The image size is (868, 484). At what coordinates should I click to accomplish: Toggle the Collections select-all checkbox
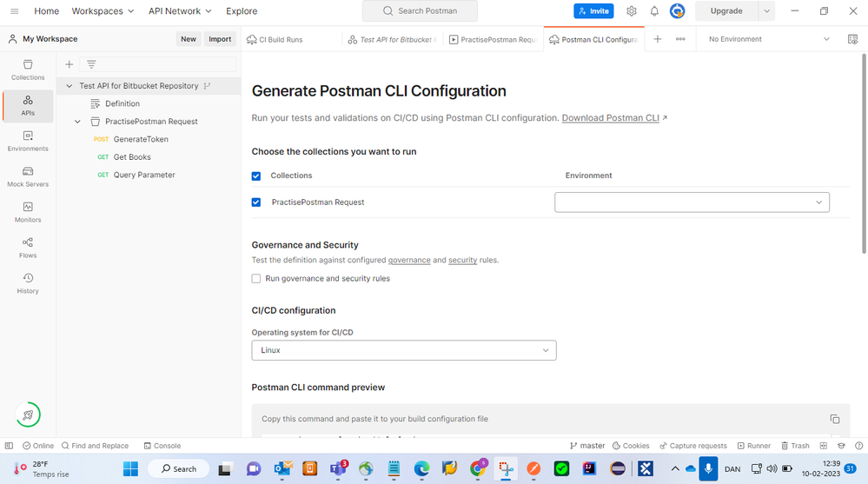tap(256, 176)
